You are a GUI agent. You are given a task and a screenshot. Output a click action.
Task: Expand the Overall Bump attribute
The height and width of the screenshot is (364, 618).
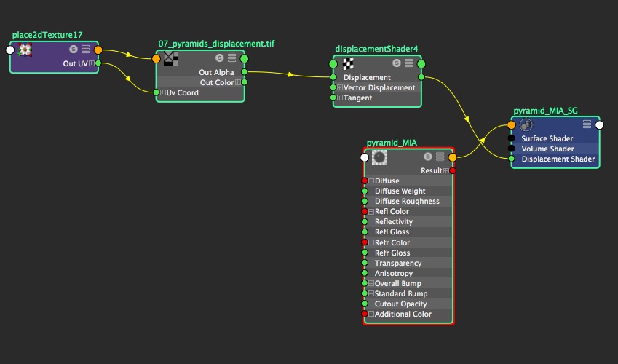[x=371, y=283]
